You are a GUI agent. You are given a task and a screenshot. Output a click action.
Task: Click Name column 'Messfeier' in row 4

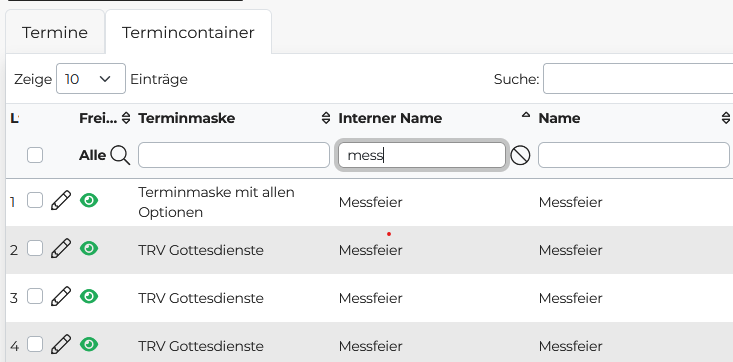(570, 346)
